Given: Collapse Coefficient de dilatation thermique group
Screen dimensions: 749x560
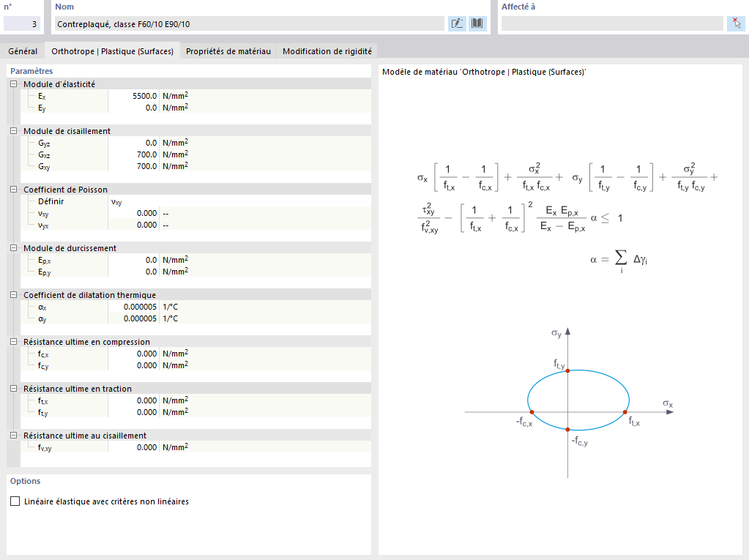Looking at the screenshot, I should point(14,295).
